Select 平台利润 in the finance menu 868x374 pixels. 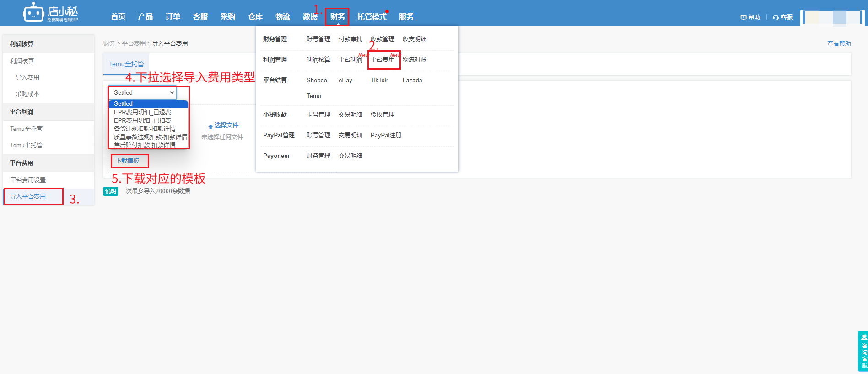(350, 60)
